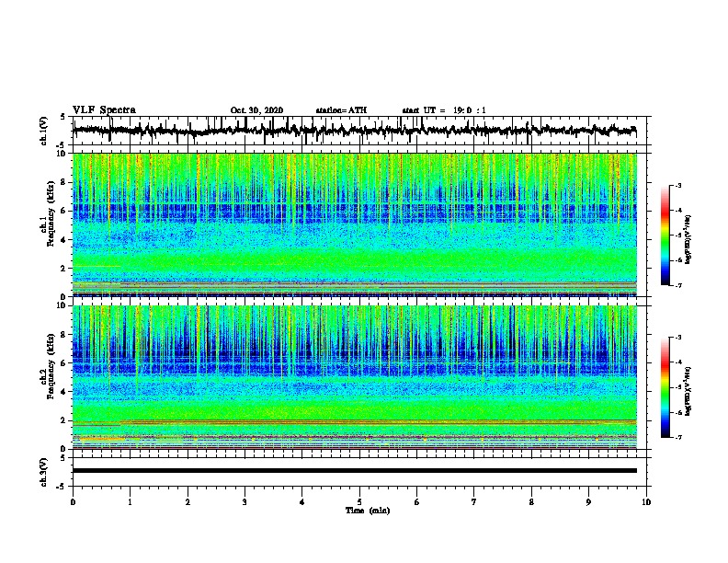The image size is (728, 563).
Task: Click the time axis tick label "4"
Action: point(302,502)
